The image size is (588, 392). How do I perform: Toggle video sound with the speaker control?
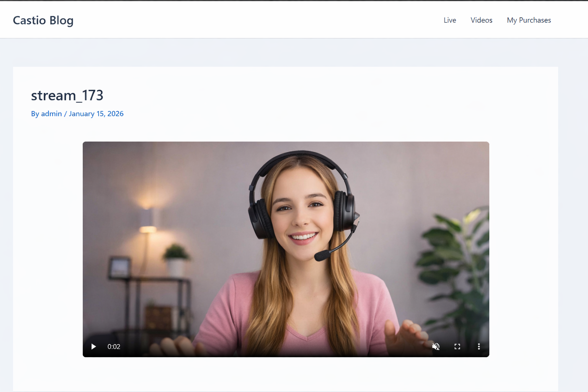(436, 346)
